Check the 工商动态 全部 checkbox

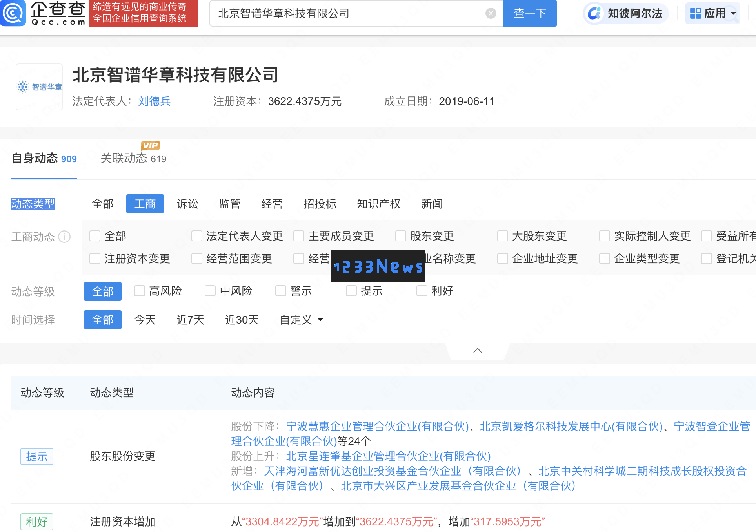[x=95, y=236]
